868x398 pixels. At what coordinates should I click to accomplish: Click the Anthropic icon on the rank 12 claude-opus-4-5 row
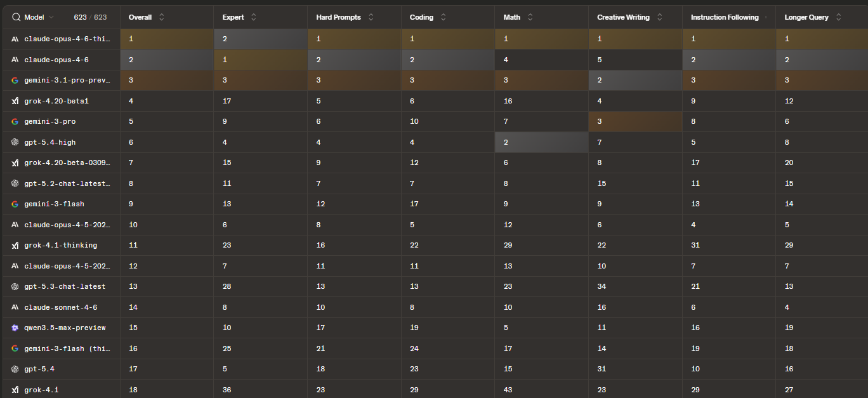click(15, 266)
